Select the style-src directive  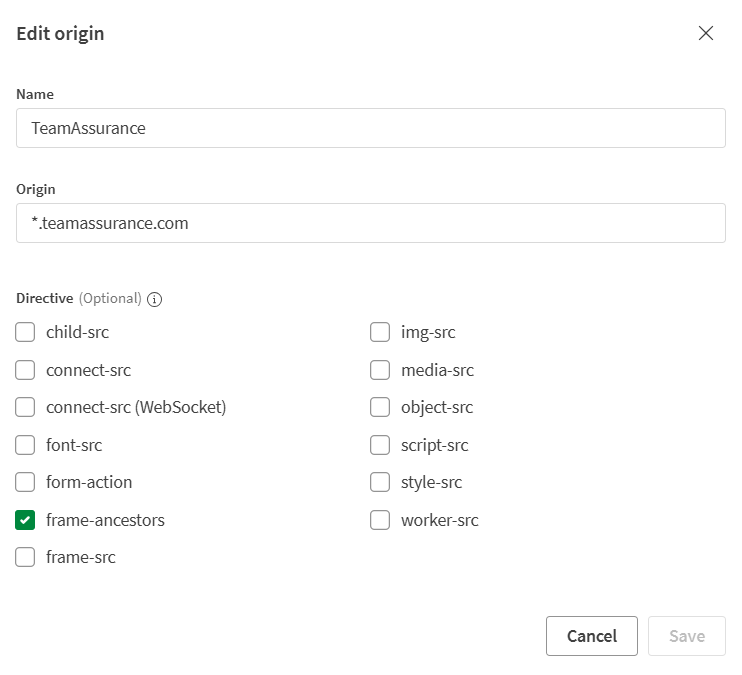coord(380,482)
